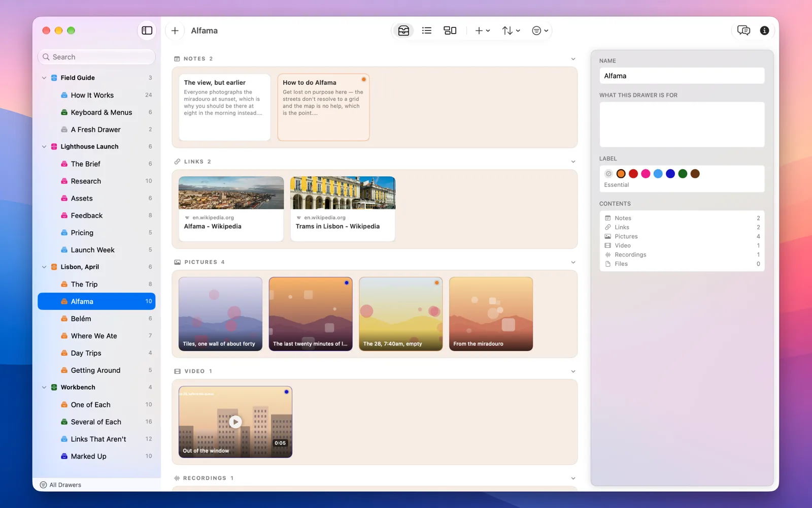Play the Out of the window video

pyautogui.click(x=235, y=422)
